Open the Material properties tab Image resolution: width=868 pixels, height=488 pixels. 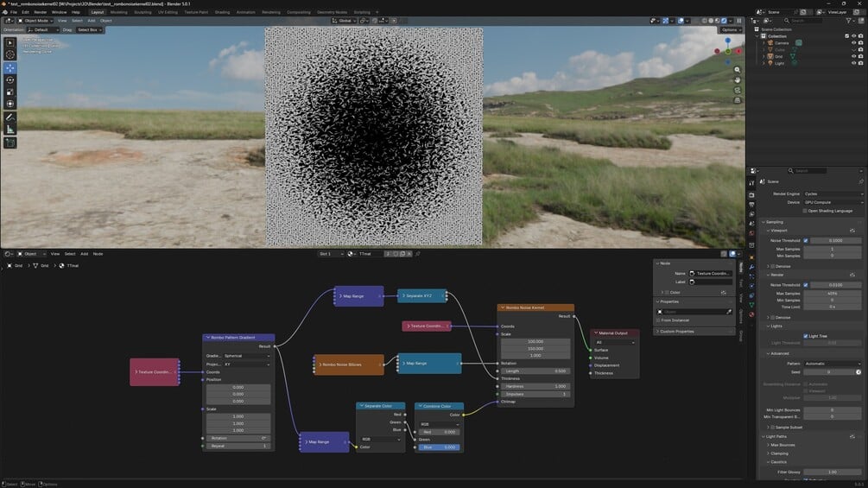click(751, 314)
